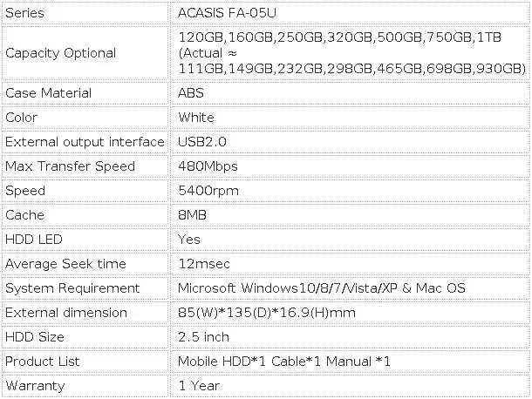Click the Capacity Optional label
The height and width of the screenshot is (399, 532).
click(61, 53)
